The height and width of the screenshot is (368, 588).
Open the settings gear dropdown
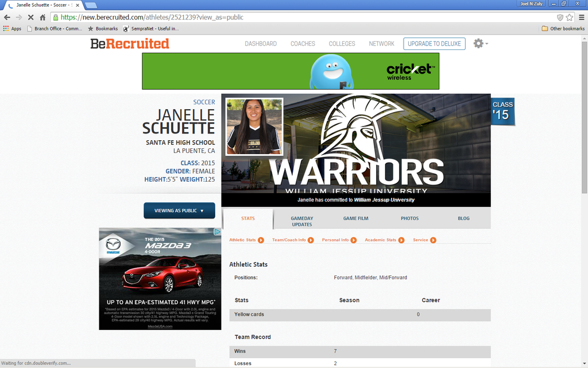pyautogui.click(x=481, y=44)
